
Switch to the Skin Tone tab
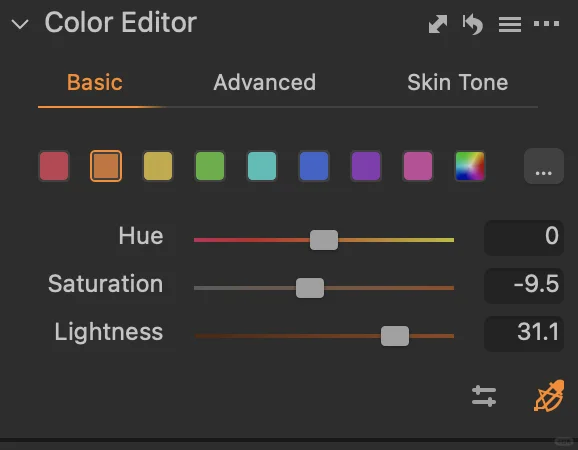click(457, 82)
